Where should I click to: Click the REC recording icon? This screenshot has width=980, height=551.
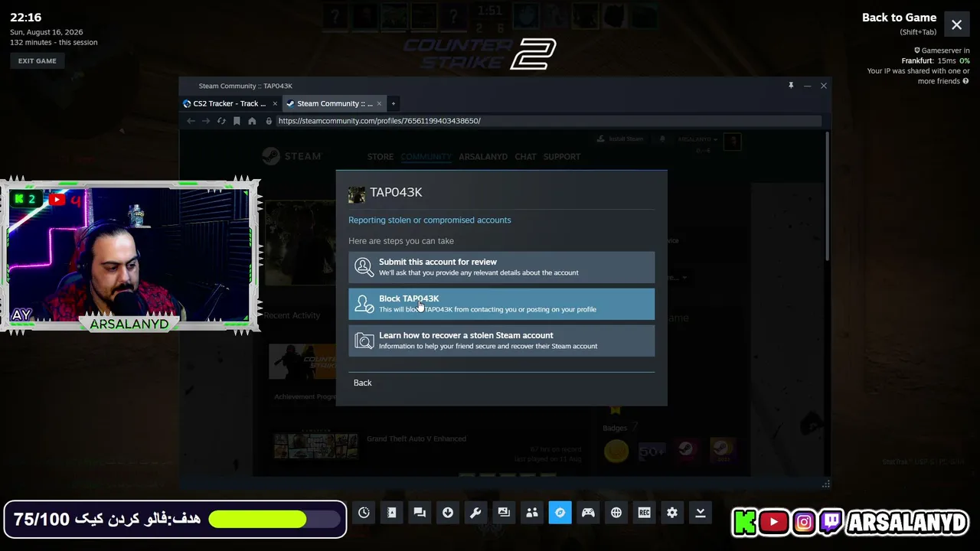[644, 513]
